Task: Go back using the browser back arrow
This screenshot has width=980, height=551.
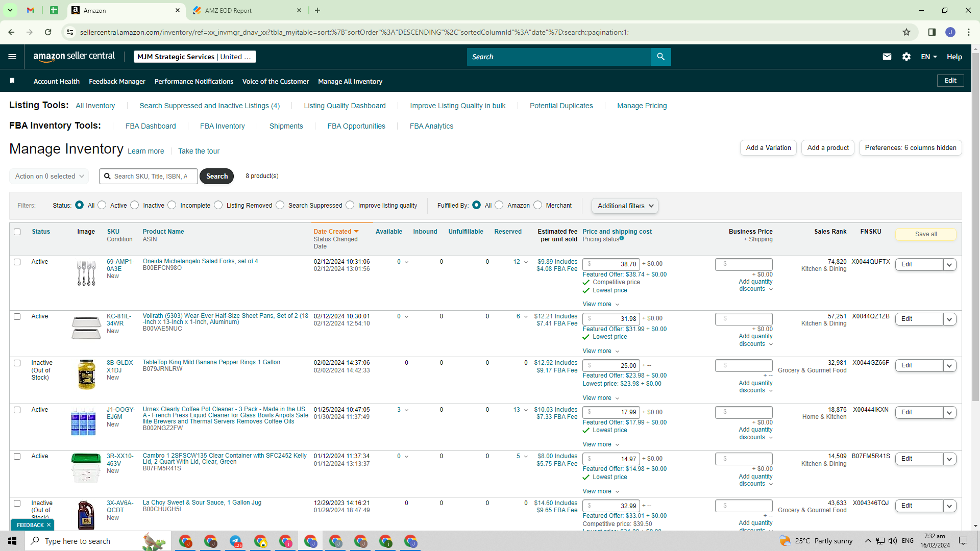Action: coord(11,32)
